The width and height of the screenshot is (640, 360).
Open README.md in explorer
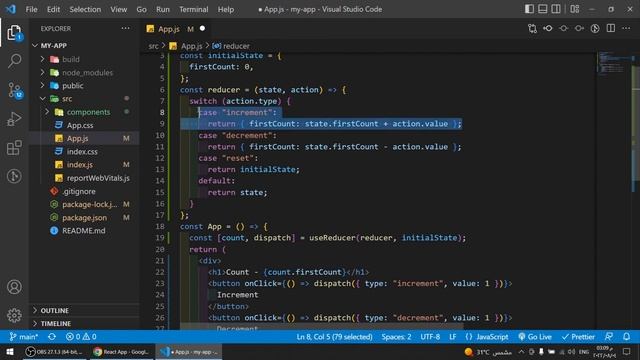(83, 231)
